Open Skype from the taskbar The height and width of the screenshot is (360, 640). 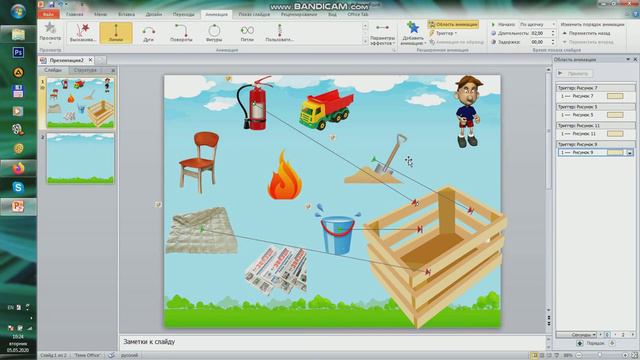18,187
